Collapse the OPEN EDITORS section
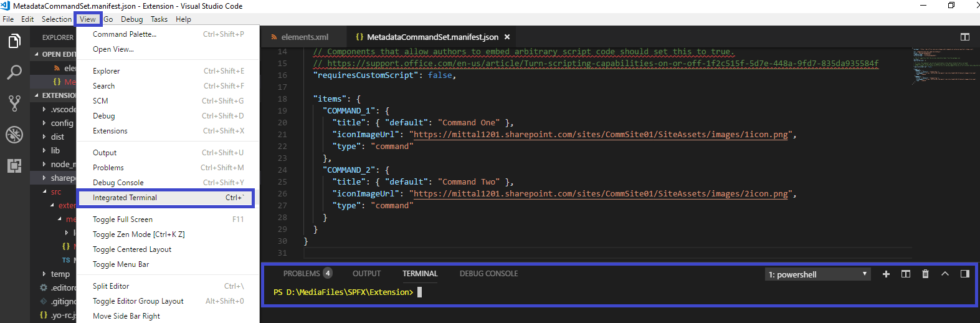The image size is (980, 323). 36,54
